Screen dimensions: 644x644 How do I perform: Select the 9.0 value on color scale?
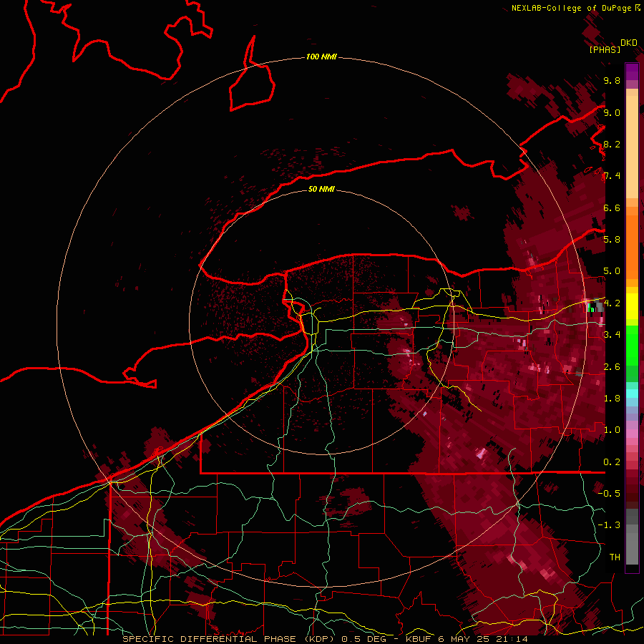pyautogui.click(x=612, y=112)
